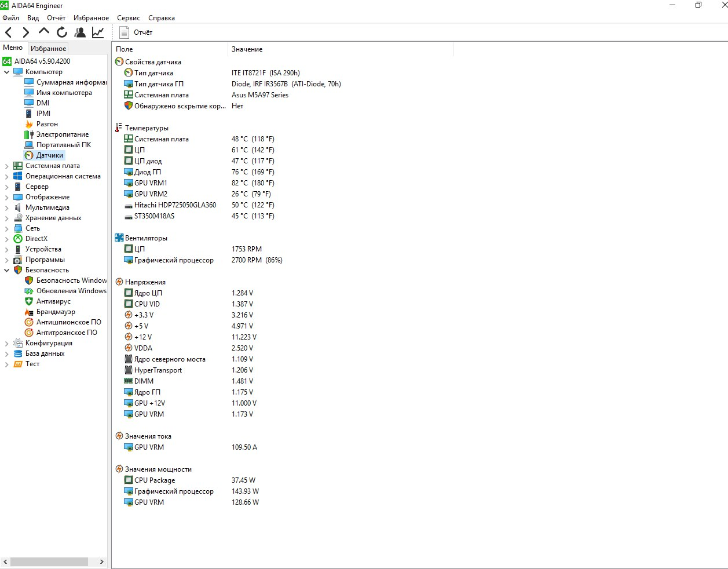Switch to the Избранное tab
Image resolution: width=728 pixels, height=569 pixels.
coord(48,49)
